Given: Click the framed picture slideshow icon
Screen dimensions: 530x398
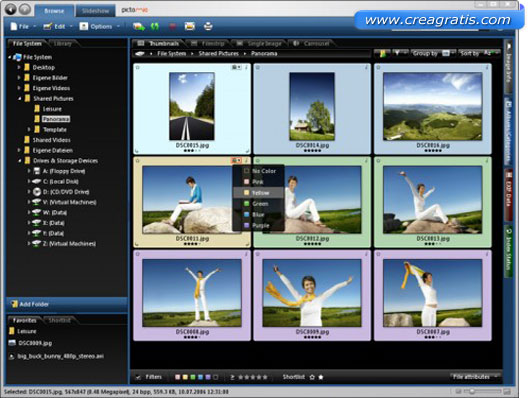Looking at the screenshot, I should [x=190, y=26].
